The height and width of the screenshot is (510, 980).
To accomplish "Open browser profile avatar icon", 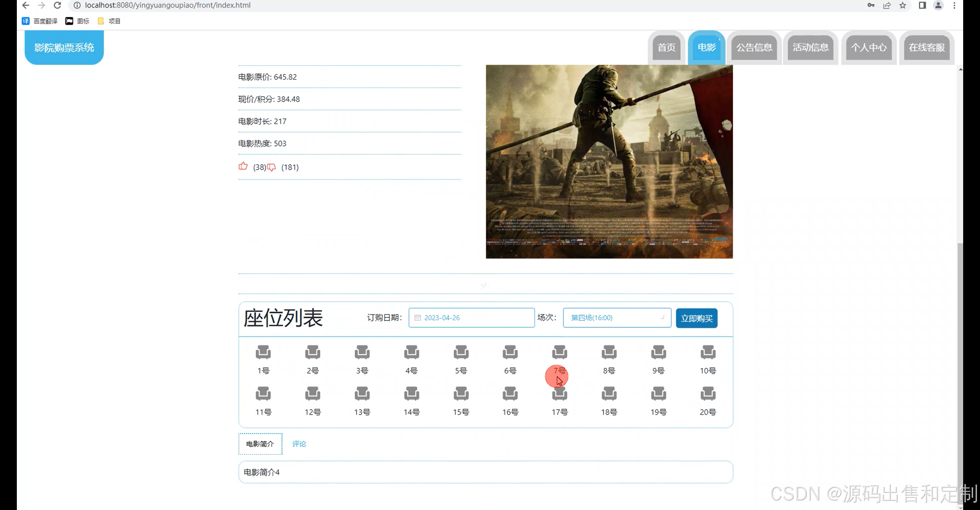I will click(938, 5).
